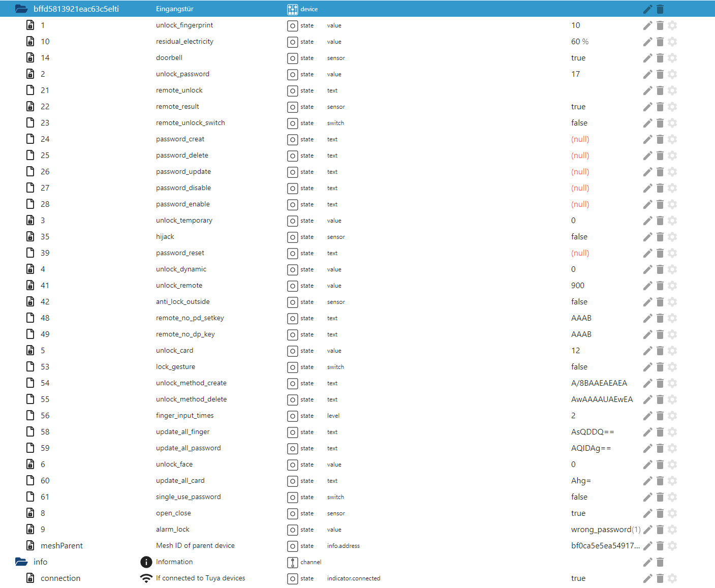This screenshot has height=588, width=715.
Task: Click the device type icon in header
Action: click(x=293, y=9)
